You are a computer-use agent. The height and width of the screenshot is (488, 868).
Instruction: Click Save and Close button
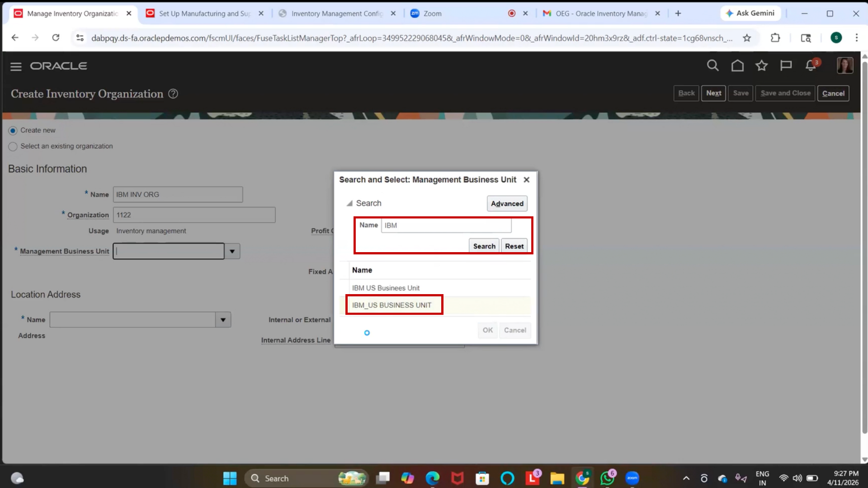[x=785, y=93]
